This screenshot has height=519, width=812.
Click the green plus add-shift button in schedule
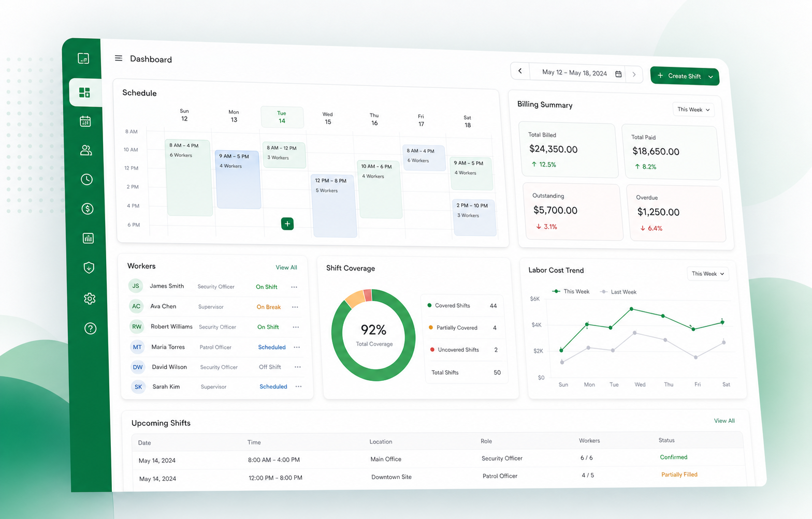pos(287,224)
